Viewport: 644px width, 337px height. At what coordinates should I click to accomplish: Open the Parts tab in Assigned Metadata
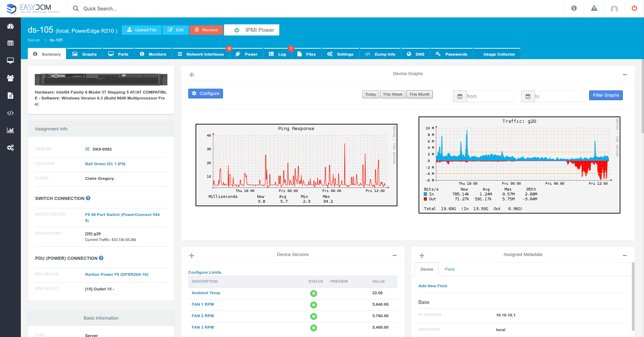(449, 269)
